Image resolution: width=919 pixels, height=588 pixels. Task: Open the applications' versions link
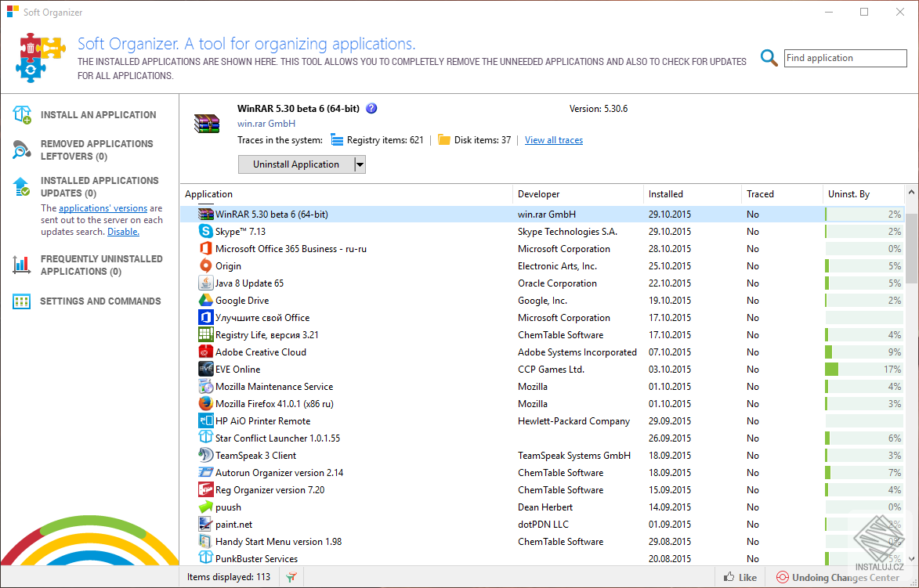coord(103,208)
